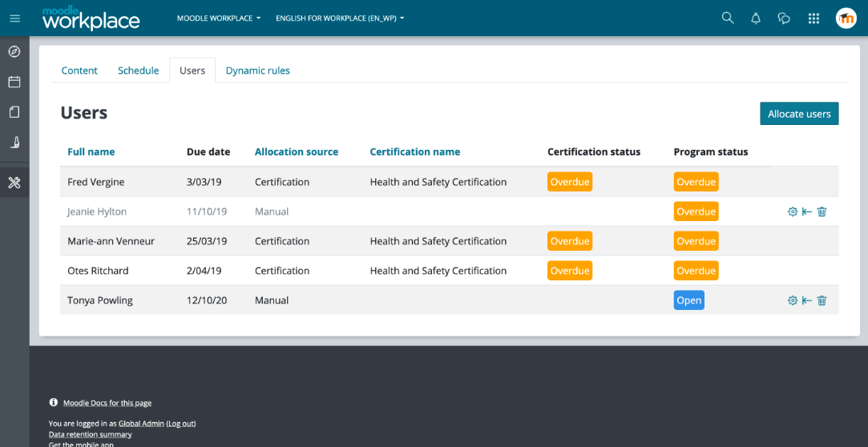Viewport: 868px width, 447px height.
Task: Click the Program status column header
Action: pos(711,151)
